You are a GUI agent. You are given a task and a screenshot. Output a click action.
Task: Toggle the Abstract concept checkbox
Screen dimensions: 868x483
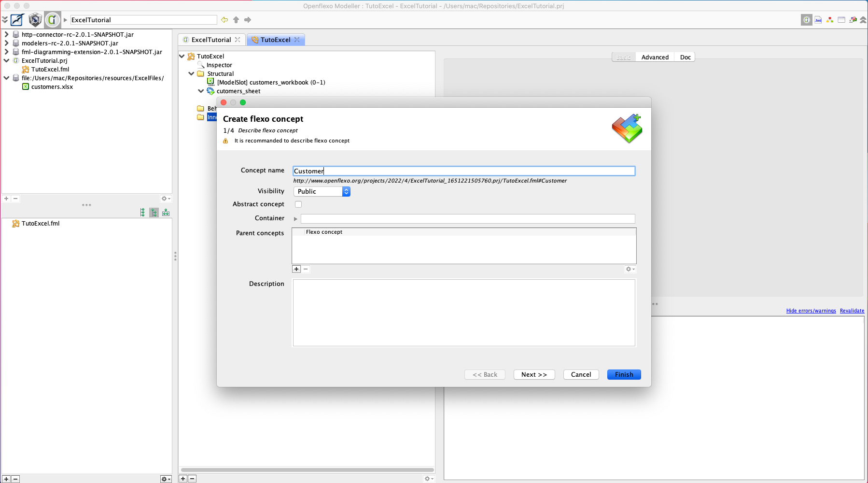pos(298,204)
